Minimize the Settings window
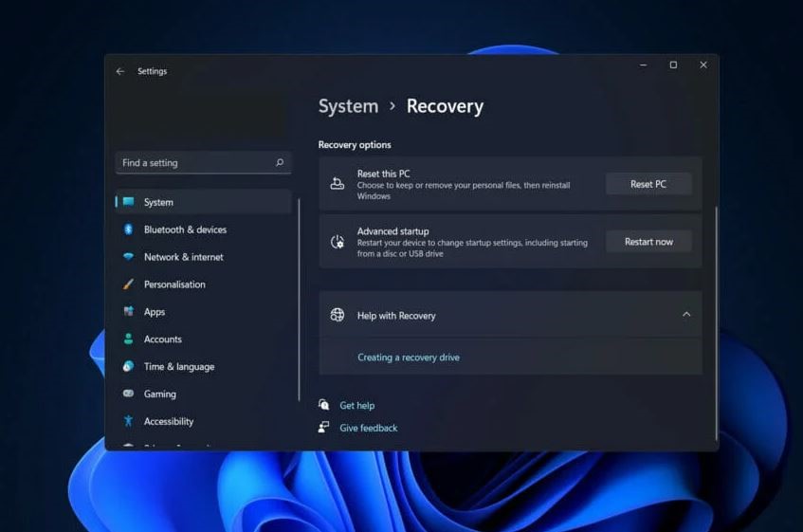Viewport: 803px width, 532px height. 643,65
